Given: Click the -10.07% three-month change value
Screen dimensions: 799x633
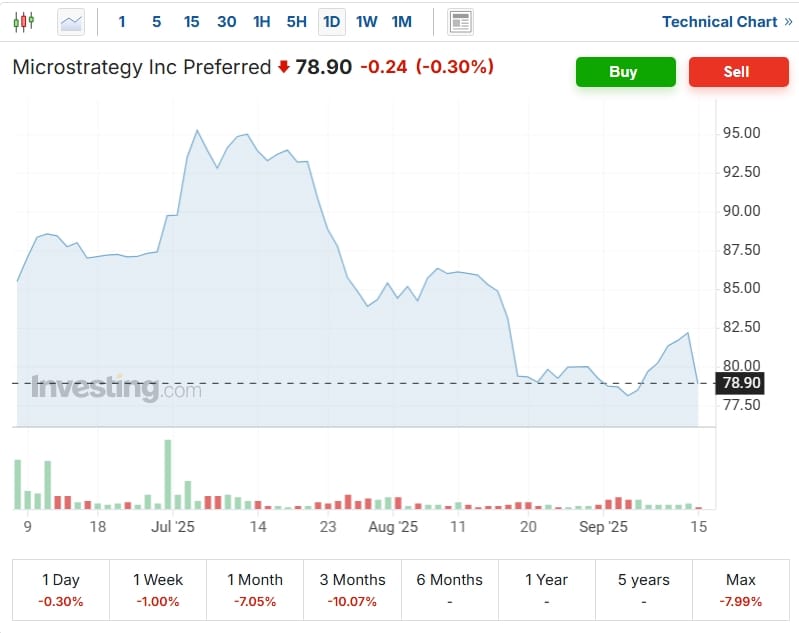Looking at the screenshot, I should tap(352, 602).
